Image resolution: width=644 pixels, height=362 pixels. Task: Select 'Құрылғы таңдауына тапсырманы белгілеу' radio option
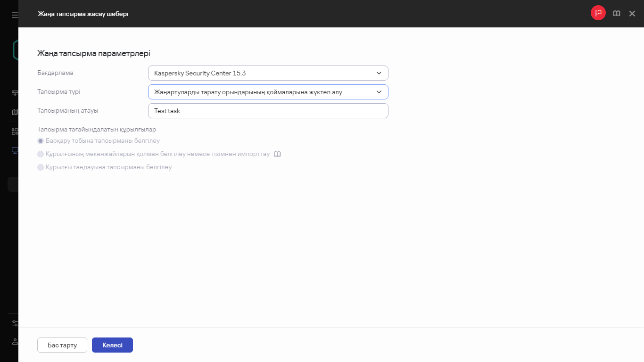pos(41,167)
